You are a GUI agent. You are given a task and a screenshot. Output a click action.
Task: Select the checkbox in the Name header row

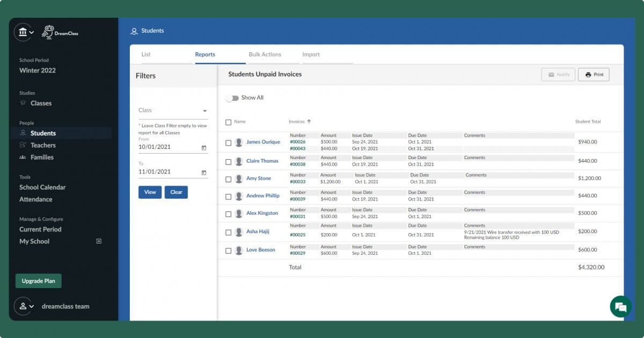coord(228,121)
